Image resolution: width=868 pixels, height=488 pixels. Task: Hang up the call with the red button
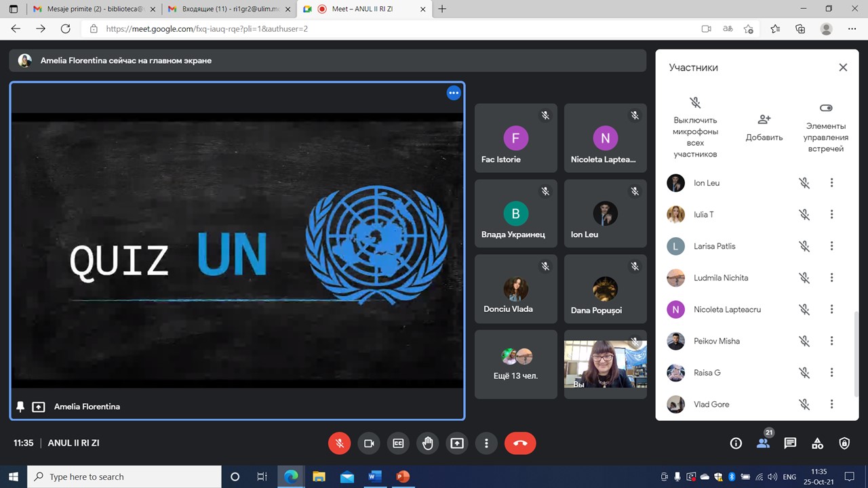point(520,443)
